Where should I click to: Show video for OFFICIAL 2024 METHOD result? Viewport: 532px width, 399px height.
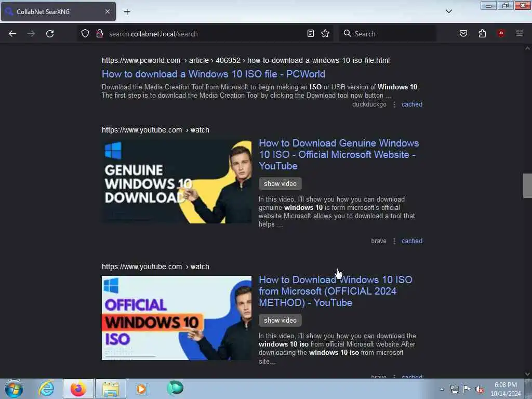(280, 320)
